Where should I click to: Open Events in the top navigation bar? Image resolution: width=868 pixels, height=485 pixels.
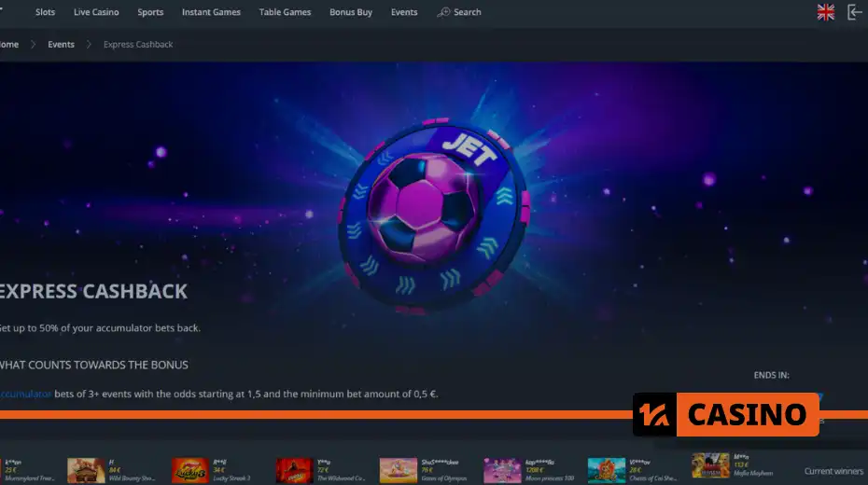(x=404, y=12)
